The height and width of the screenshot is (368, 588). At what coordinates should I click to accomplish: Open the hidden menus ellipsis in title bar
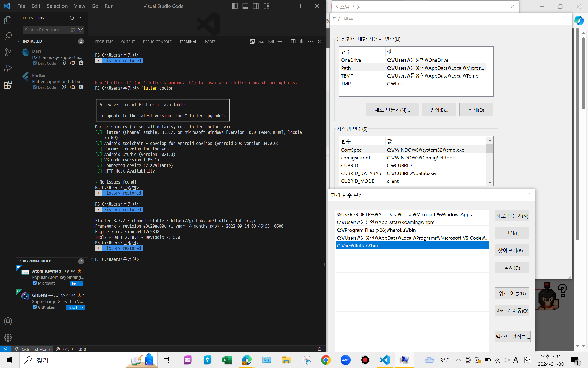pos(124,6)
